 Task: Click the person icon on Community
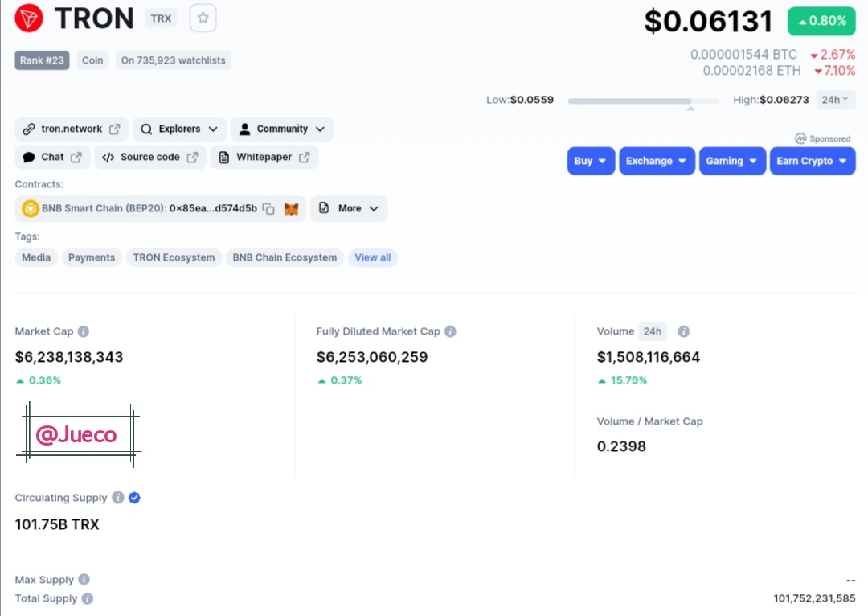pyautogui.click(x=244, y=129)
